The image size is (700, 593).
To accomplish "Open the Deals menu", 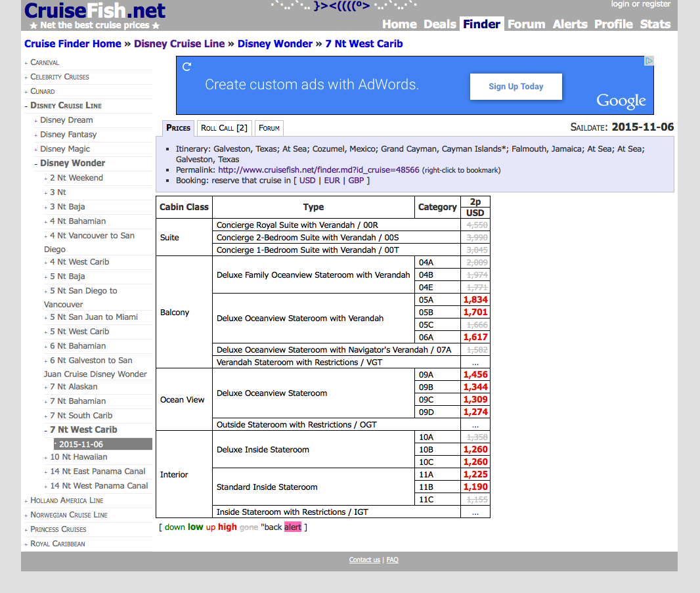I will (x=440, y=24).
